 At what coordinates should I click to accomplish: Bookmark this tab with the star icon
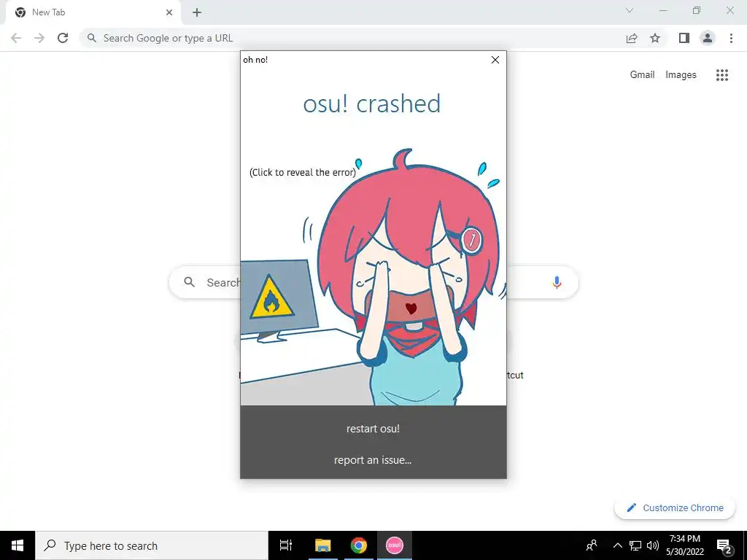click(x=655, y=38)
